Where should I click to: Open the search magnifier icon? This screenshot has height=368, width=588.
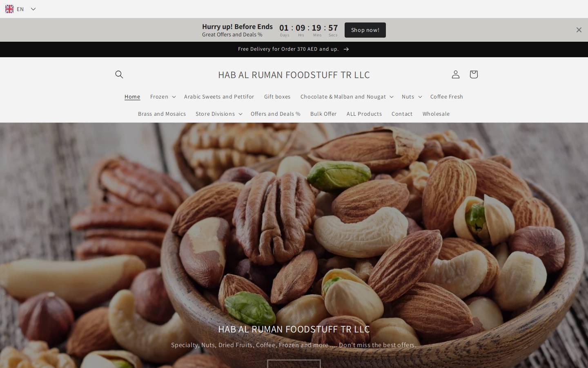[119, 74]
